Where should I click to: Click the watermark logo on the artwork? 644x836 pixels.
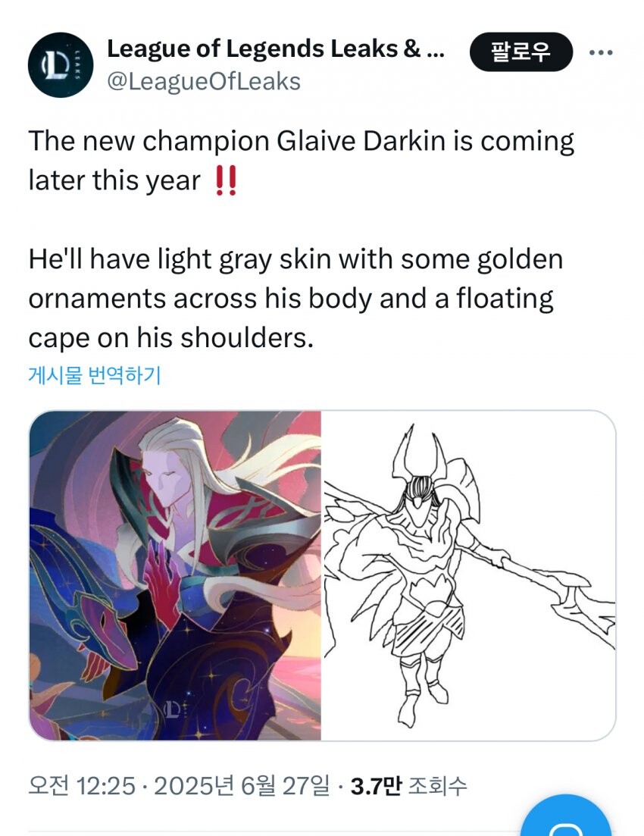tap(174, 709)
